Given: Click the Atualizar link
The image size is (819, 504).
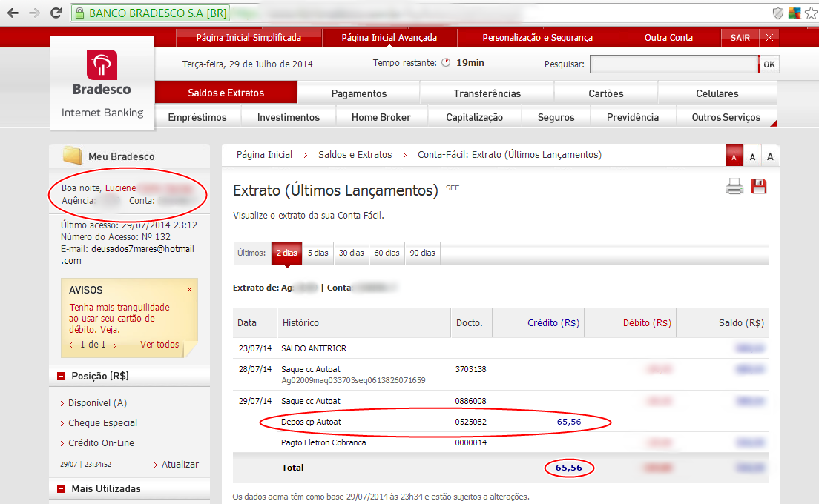Looking at the screenshot, I should pyautogui.click(x=180, y=465).
